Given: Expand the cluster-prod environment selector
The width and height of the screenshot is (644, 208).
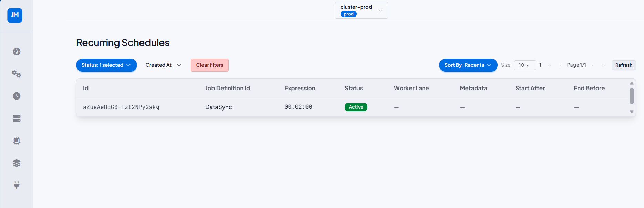Looking at the screenshot, I should tap(361, 10).
